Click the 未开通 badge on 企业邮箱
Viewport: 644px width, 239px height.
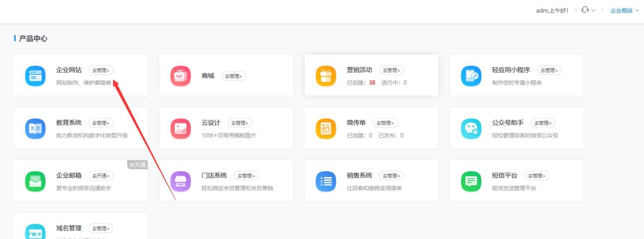[137, 165]
